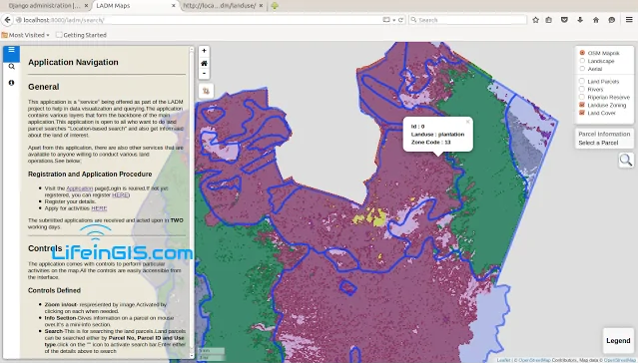Image resolution: width=639 pixels, height=364 pixels.
Task: Uncheck the Landuse Zoning layer
Action: 582,105
